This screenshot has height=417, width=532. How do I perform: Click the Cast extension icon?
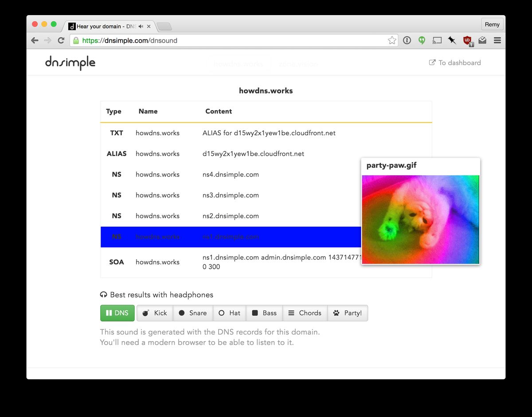[x=437, y=40]
